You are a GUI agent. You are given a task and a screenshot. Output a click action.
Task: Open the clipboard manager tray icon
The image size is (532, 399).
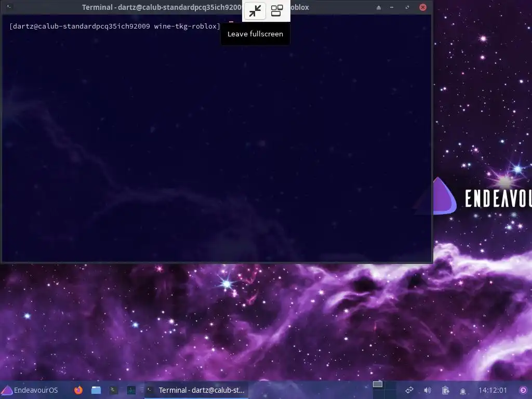click(x=445, y=390)
